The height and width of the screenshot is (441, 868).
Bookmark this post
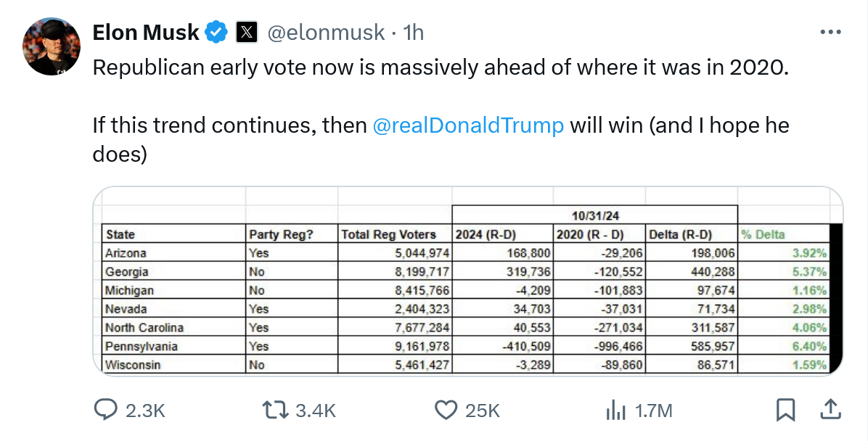pos(785,410)
